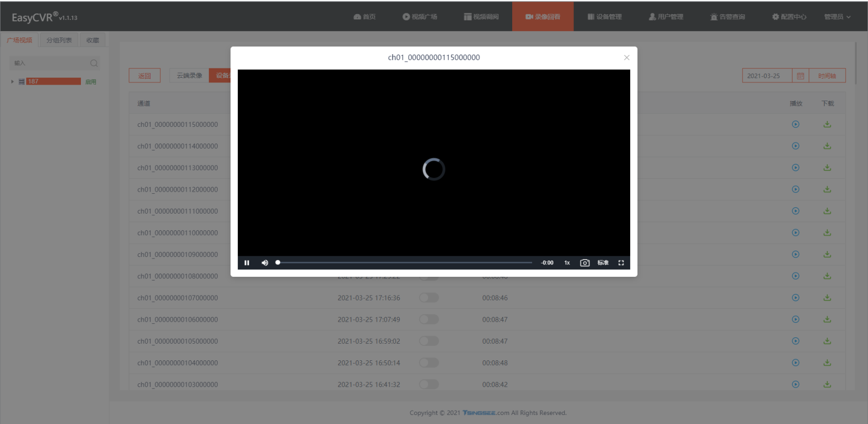
Task: Switch to 广场视频 sidebar tab
Action: click(x=19, y=40)
